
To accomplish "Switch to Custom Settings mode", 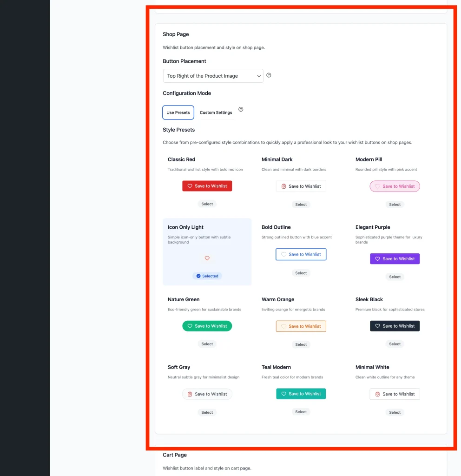I will (x=216, y=112).
